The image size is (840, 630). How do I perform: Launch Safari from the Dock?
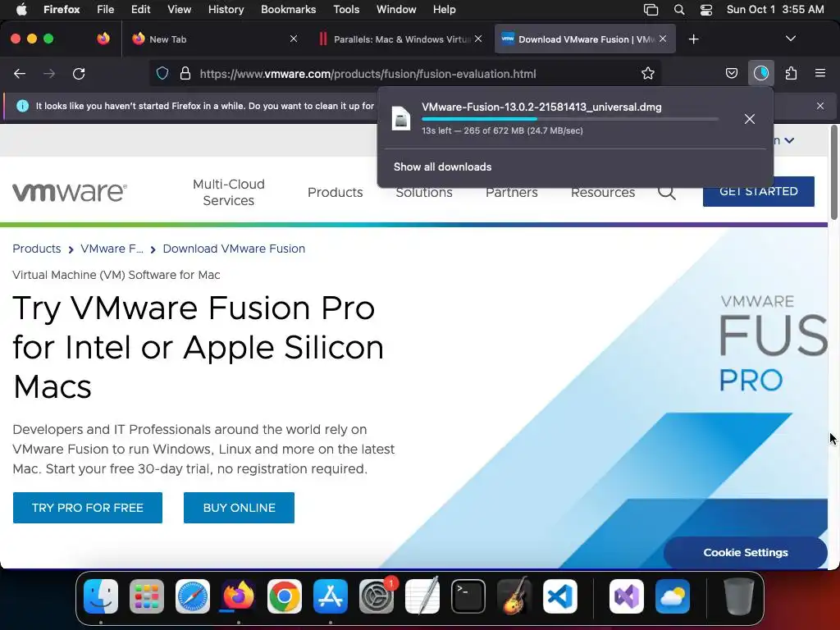pos(193,596)
